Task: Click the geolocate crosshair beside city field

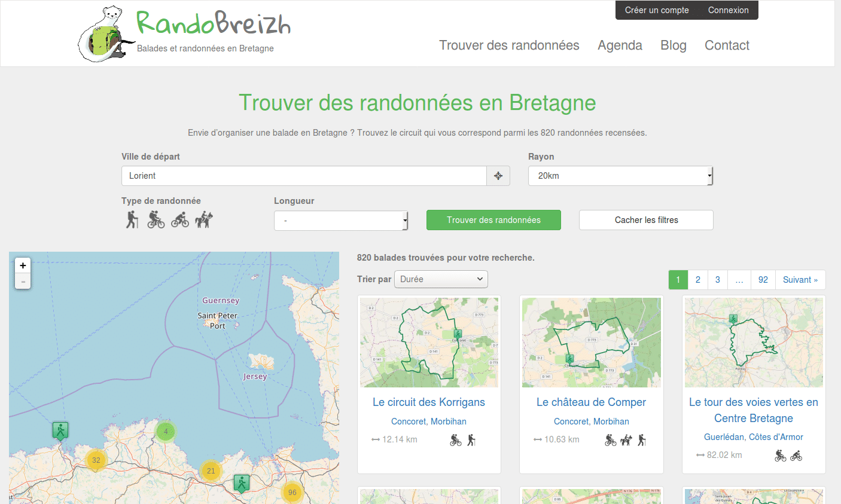Action: pos(498,176)
